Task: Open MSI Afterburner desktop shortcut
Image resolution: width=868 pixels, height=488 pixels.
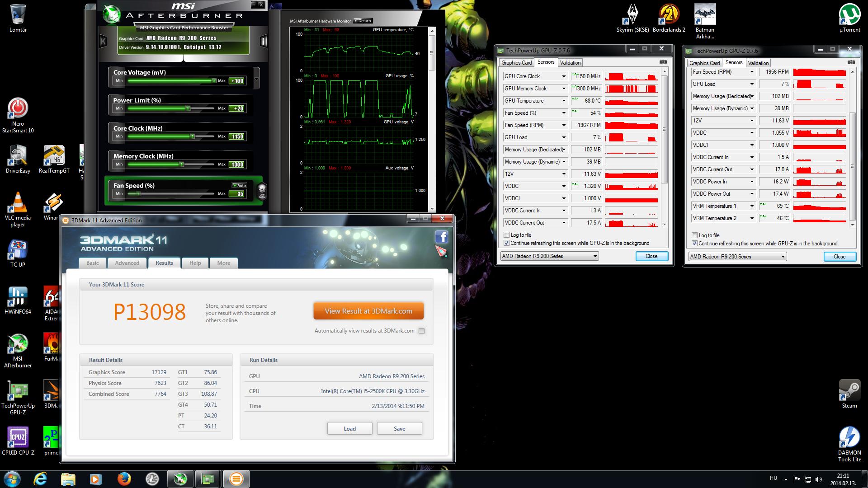Action: (x=18, y=351)
